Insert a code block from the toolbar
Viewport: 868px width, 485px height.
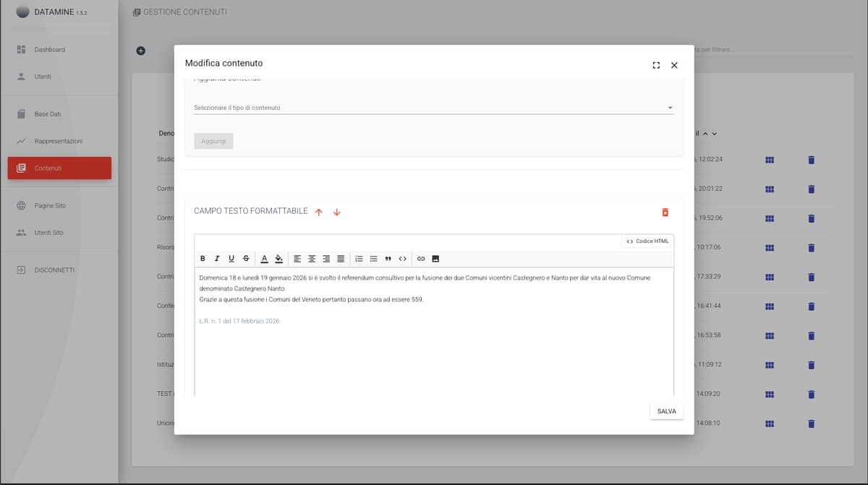tap(403, 259)
